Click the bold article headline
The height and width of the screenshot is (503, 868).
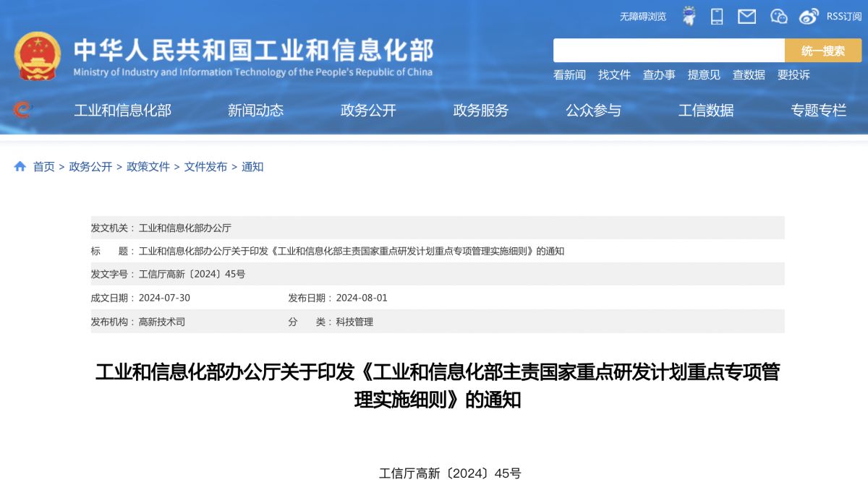[x=438, y=386]
